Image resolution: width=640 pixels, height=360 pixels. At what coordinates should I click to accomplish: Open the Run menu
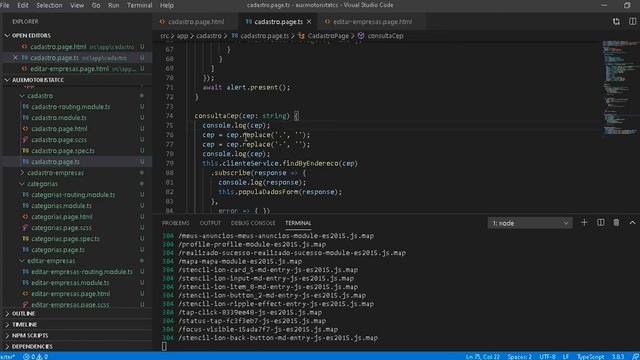click(x=113, y=5)
